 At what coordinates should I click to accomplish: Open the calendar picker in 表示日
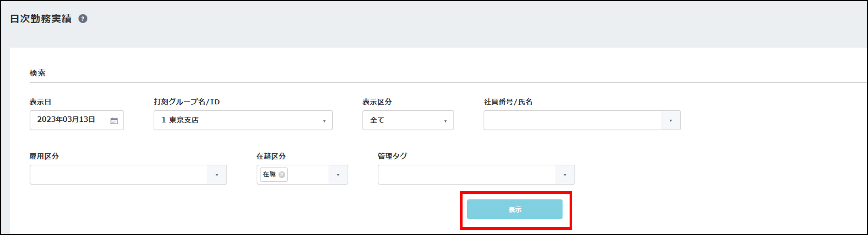tap(114, 120)
